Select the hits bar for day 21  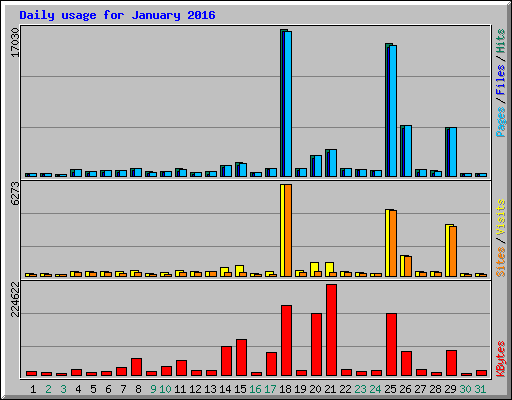(331, 163)
